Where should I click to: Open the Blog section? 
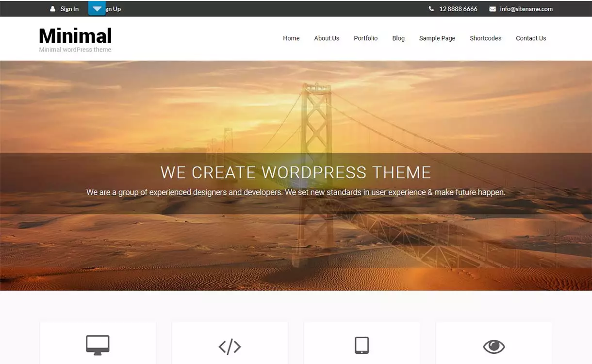(x=398, y=38)
